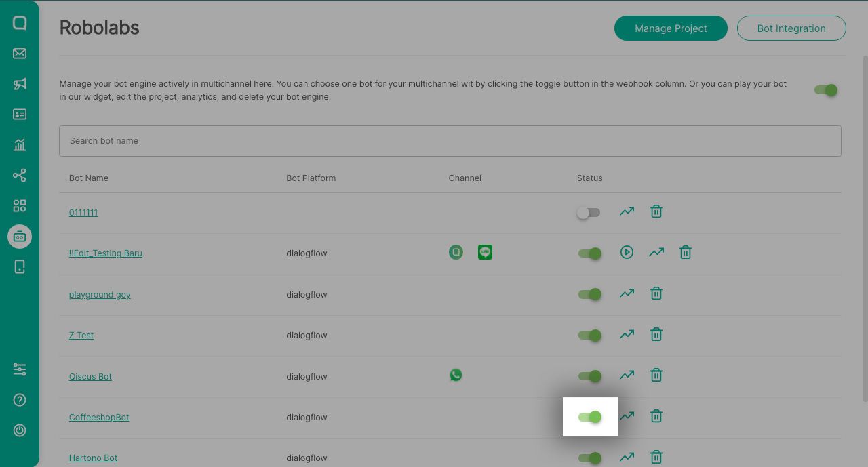Open the help question mark icon

click(x=20, y=400)
